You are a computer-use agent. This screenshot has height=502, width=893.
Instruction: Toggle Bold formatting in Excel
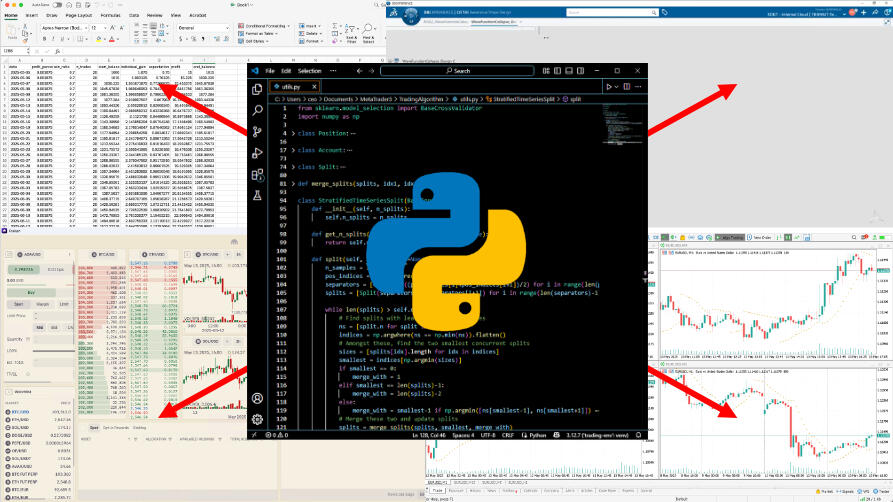44,39
